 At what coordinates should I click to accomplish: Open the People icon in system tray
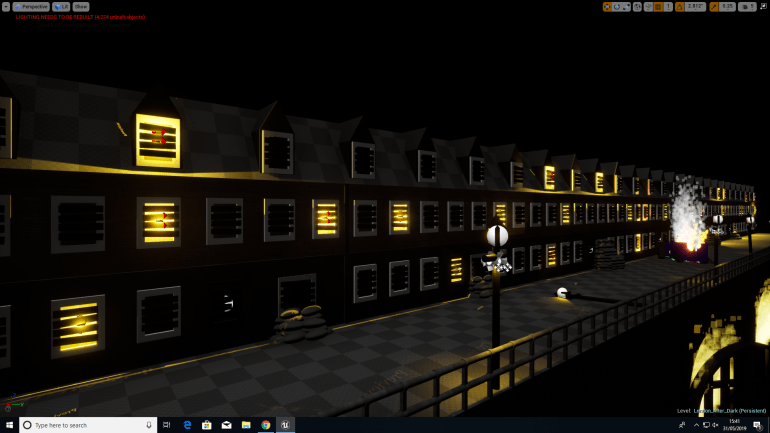[682, 425]
